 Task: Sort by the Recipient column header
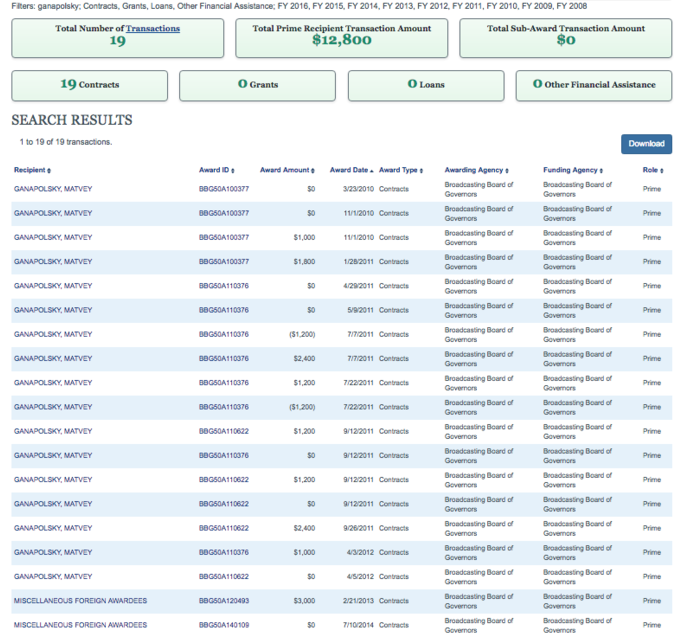[32, 170]
